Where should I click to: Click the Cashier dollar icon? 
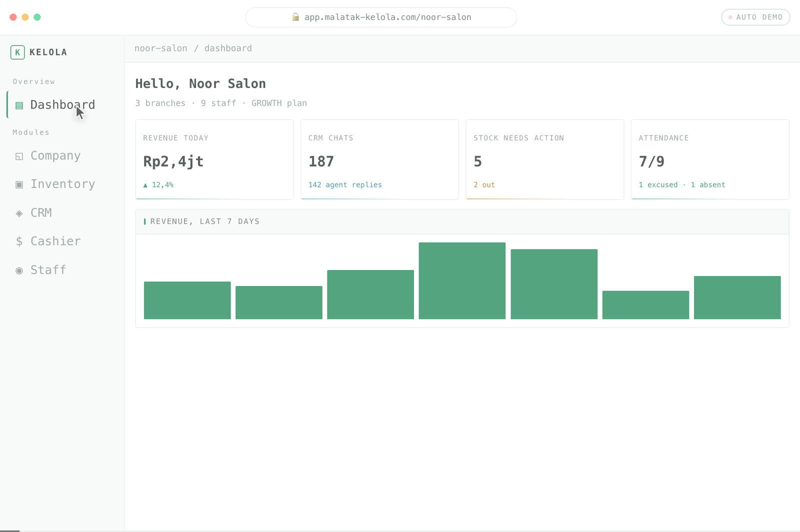[19, 241]
